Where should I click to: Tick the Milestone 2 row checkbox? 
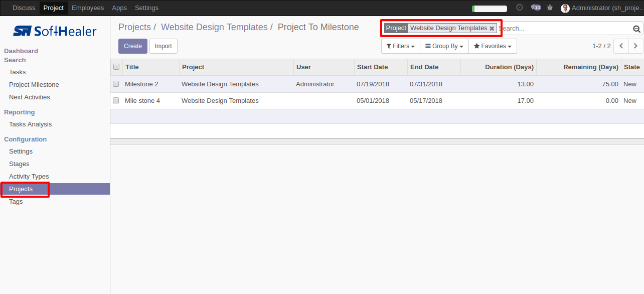[116, 84]
